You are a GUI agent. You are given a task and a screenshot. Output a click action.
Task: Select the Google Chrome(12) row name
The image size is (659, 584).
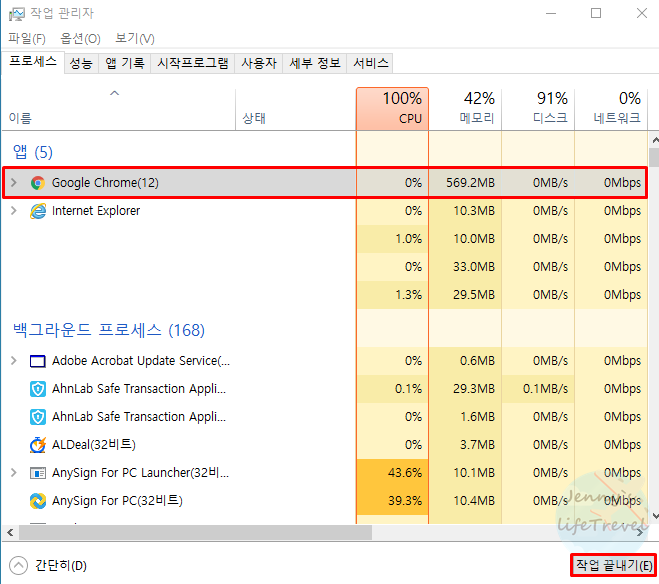pyautogui.click(x=105, y=183)
